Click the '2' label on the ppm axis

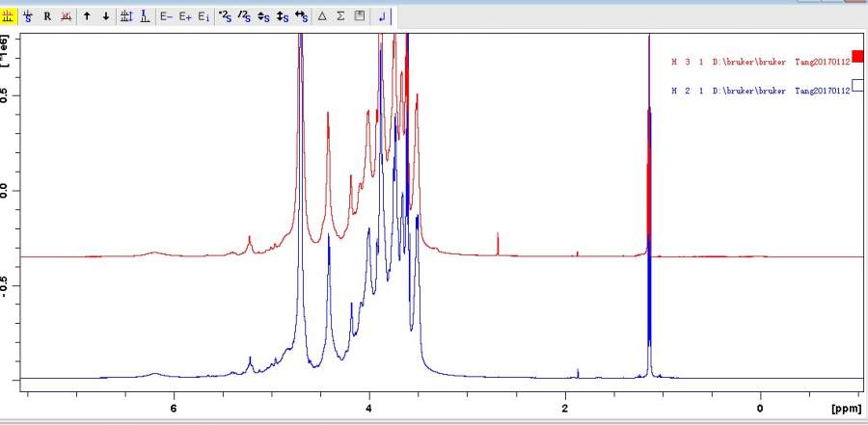point(565,409)
